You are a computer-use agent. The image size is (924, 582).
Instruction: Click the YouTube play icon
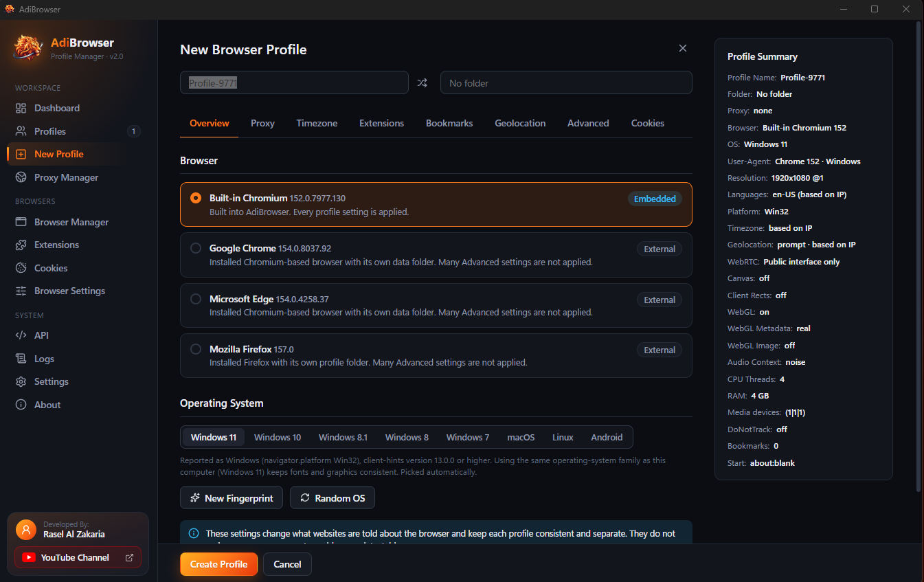pyautogui.click(x=29, y=557)
